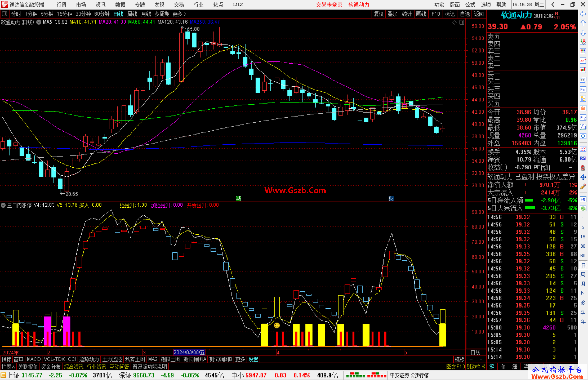Switch to monthly 月 period in sidebar

tap(583, 284)
